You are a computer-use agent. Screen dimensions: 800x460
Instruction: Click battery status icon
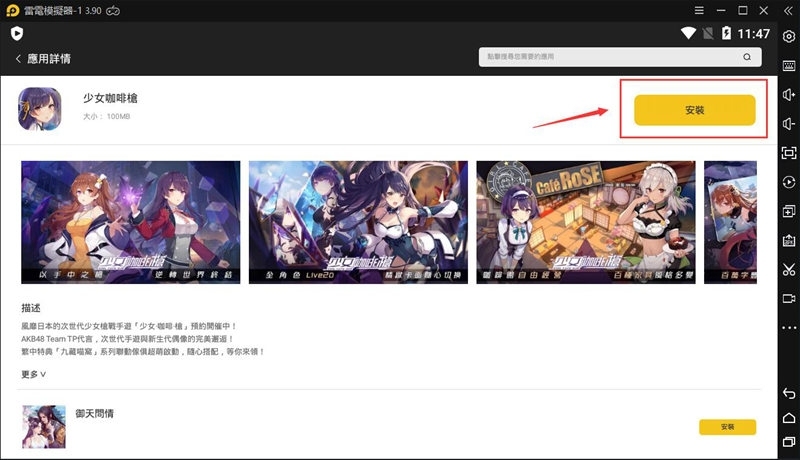(726, 34)
